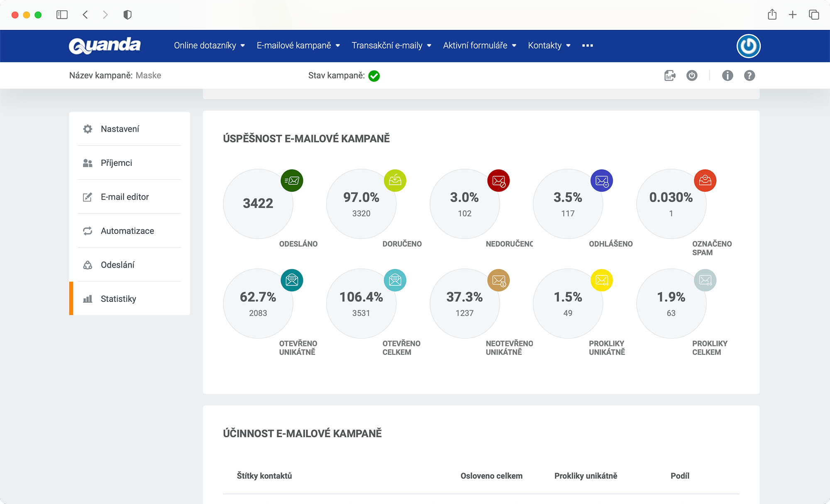Select the Příjemci recipients icon

87,163
